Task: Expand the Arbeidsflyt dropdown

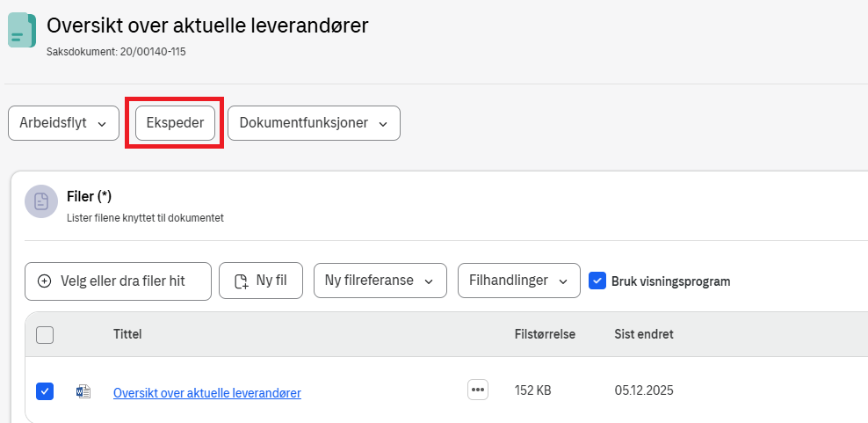Action: click(63, 124)
